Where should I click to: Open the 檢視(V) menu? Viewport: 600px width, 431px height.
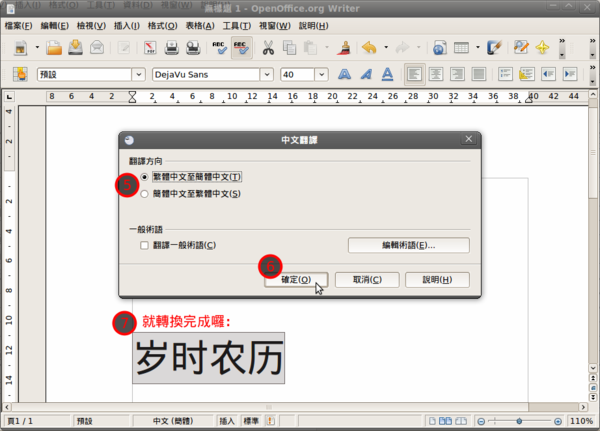point(91,26)
